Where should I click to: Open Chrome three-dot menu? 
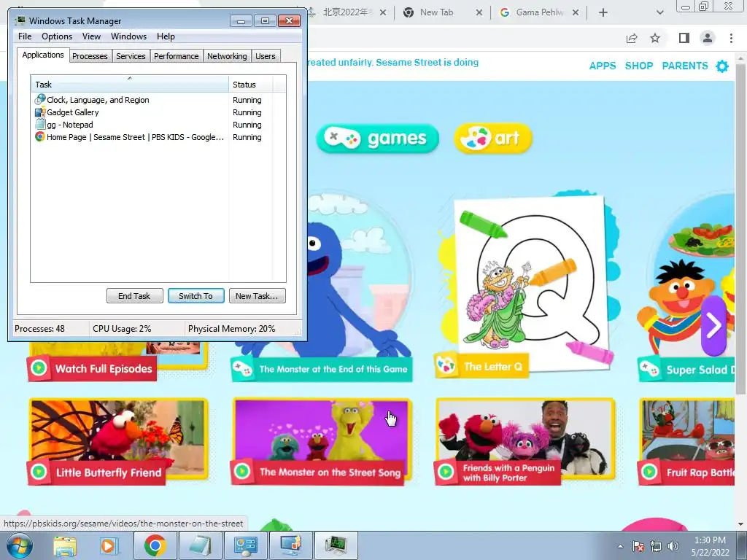pos(731,38)
